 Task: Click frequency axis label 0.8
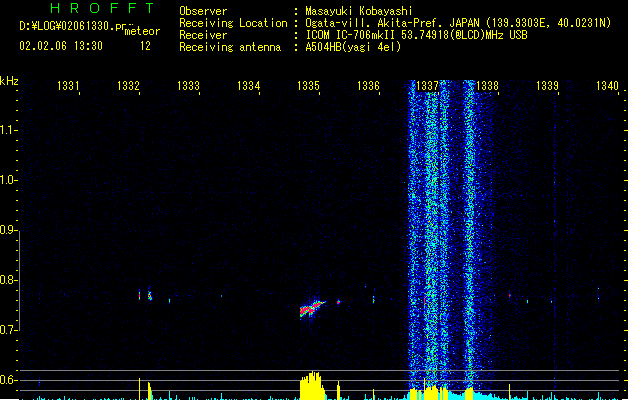point(8,280)
